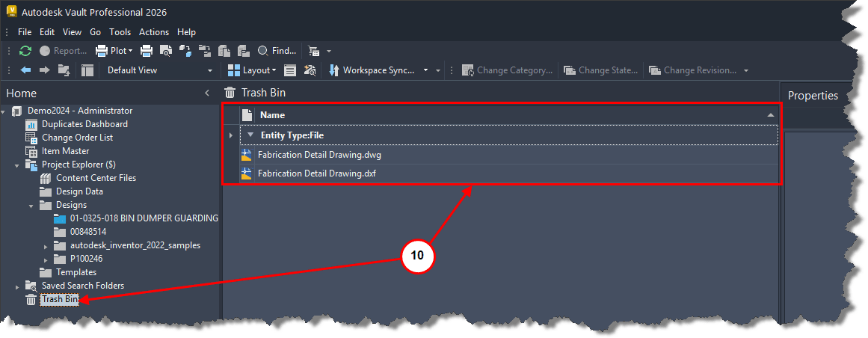Select the Templates folder
The image size is (868, 338).
(x=76, y=272)
